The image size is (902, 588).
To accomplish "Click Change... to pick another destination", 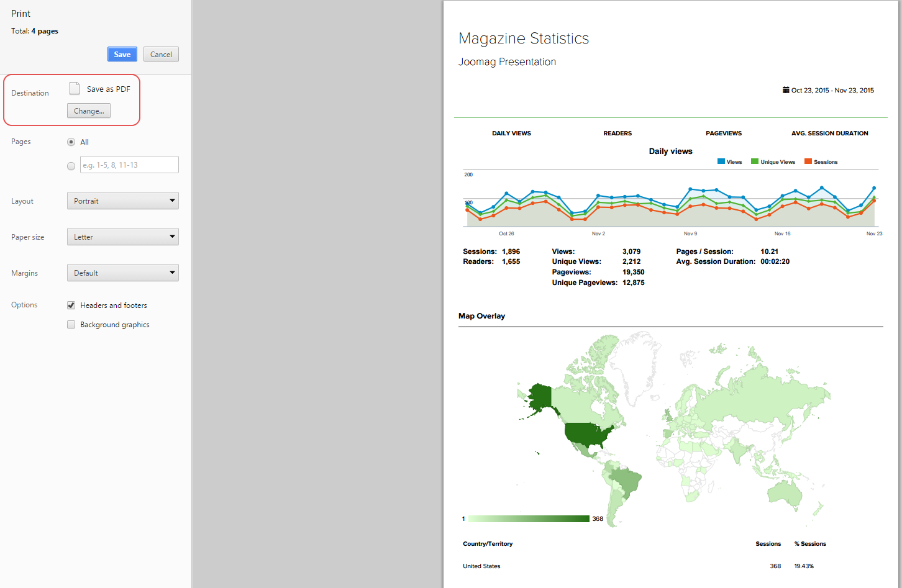I will point(89,111).
